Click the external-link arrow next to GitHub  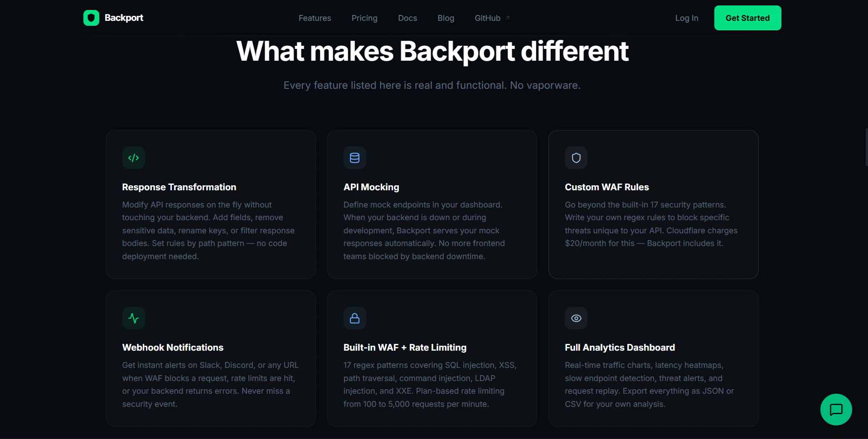click(507, 17)
